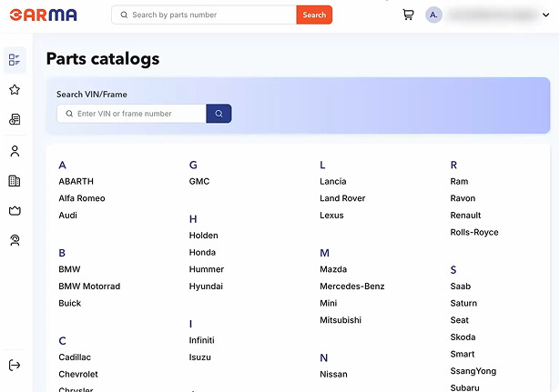The height and width of the screenshot is (392, 560).
Task: Open favorites via the star icon
Action: click(15, 90)
